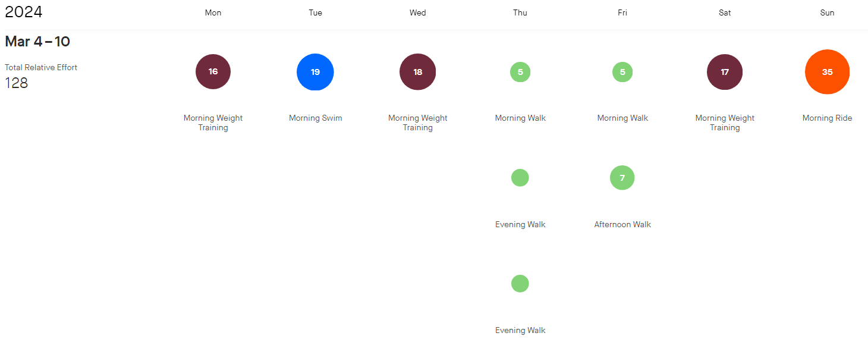Select Friday's morning green bubble showing 5

point(622,72)
